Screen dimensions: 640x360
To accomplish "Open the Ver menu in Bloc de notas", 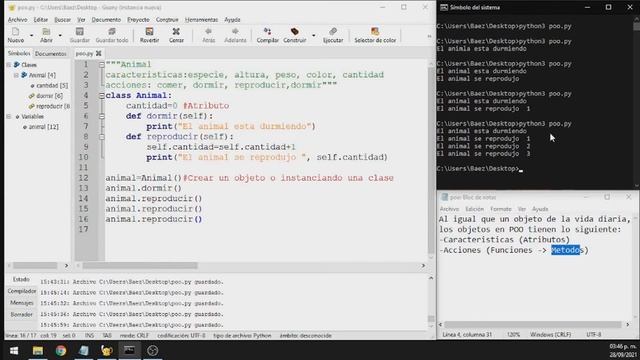I will pyautogui.click(x=522, y=209).
